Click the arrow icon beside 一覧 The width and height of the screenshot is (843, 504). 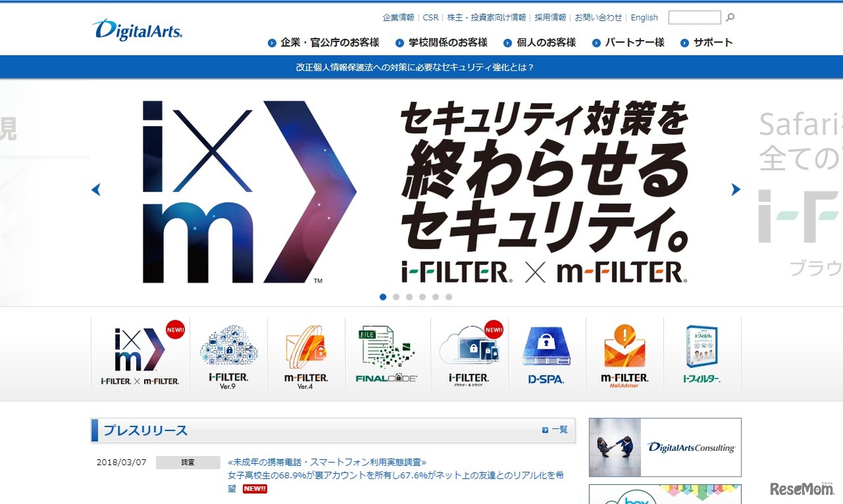click(x=545, y=430)
